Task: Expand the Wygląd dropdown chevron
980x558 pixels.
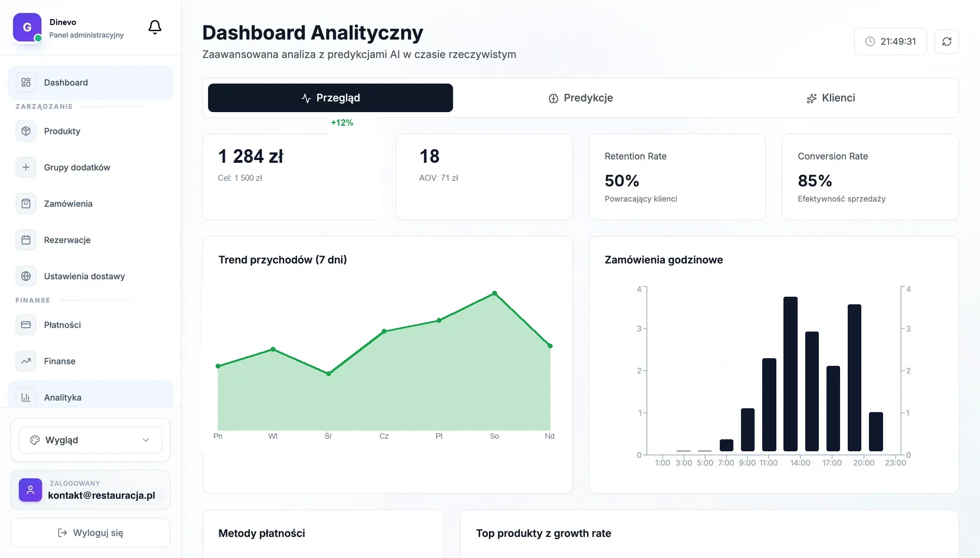Action: (x=146, y=440)
